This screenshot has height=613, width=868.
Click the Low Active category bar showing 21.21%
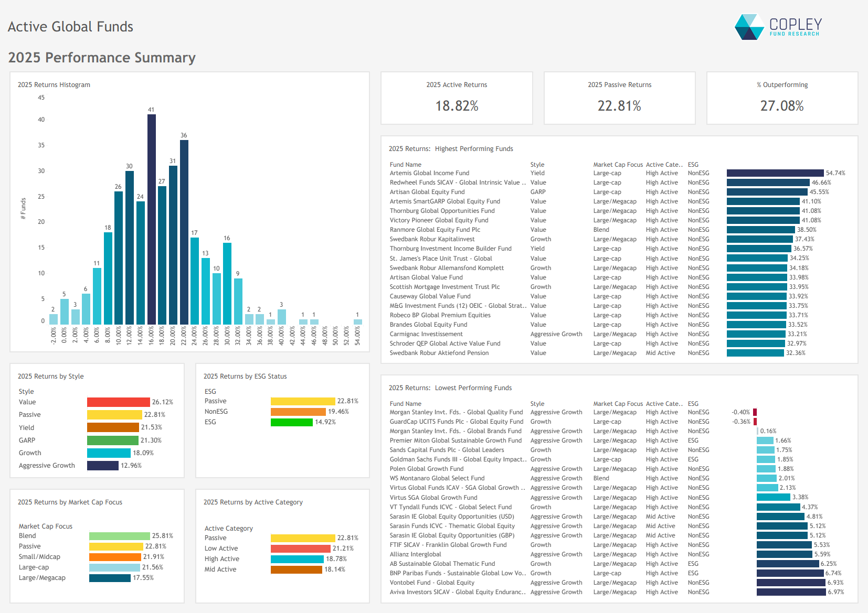(x=300, y=549)
